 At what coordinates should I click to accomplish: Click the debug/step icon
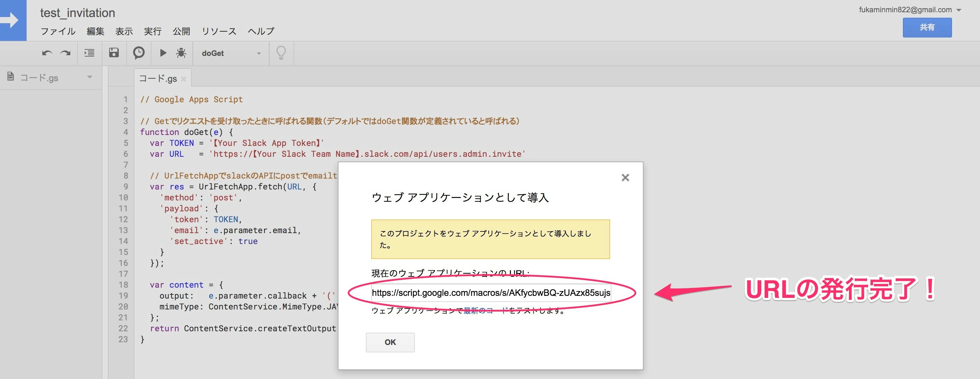click(x=182, y=53)
